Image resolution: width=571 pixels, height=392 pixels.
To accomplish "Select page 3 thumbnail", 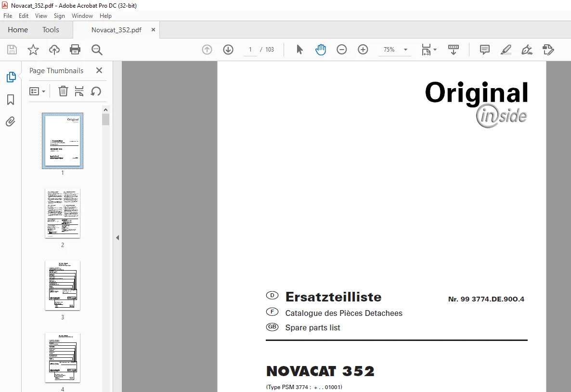I will (63, 285).
